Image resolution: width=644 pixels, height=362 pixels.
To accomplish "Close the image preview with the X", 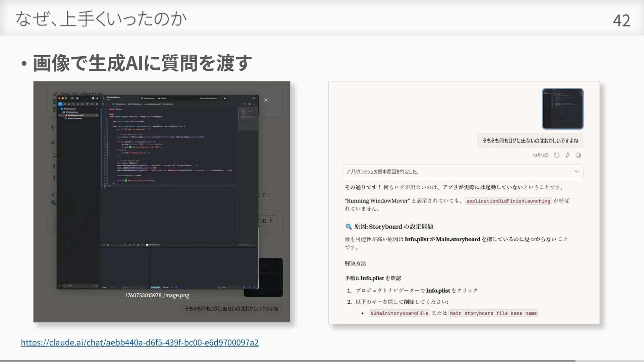I will 266,100.
